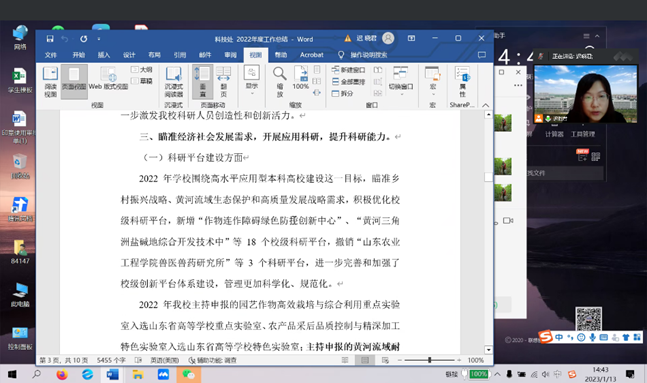
Task: Switch to the 大纲 outline view
Action: point(142,70)
